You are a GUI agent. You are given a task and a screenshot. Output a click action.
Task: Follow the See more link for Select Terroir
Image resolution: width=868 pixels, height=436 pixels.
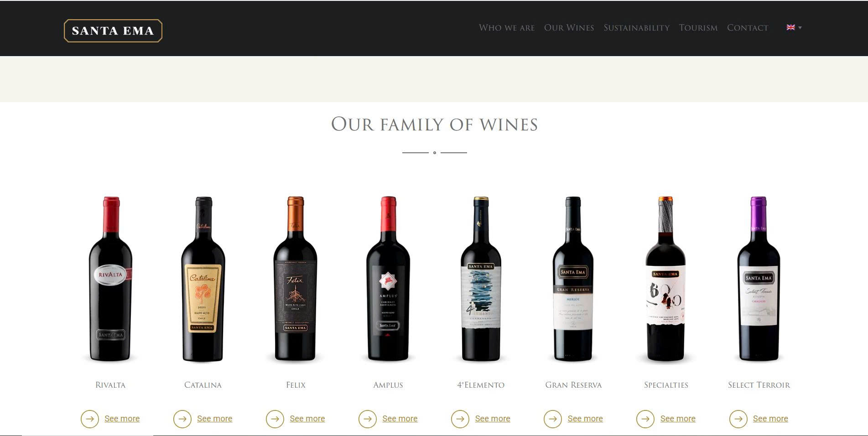(x=770, y=419)
